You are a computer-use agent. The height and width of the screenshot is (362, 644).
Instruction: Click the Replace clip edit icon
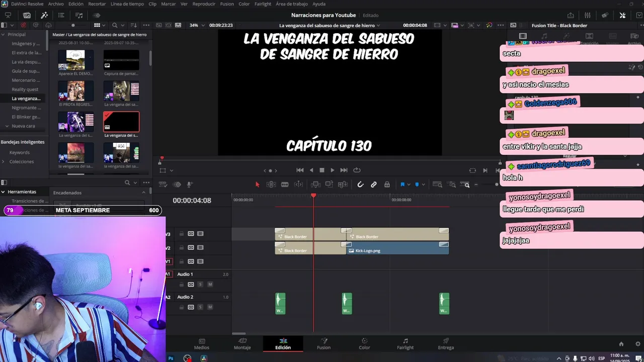[x=343, y=185]
